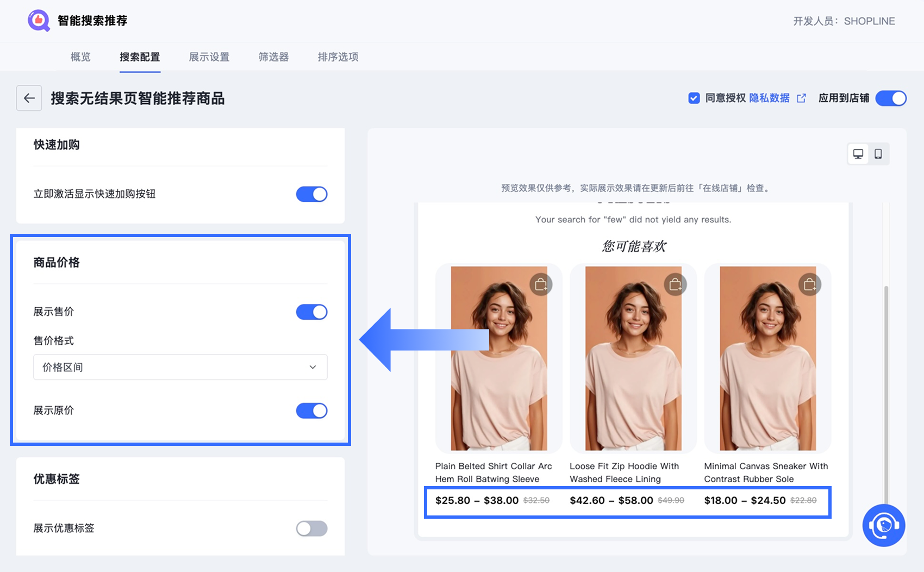Click Plain Belted Shirt Collar product title

(x=494, y=472)
